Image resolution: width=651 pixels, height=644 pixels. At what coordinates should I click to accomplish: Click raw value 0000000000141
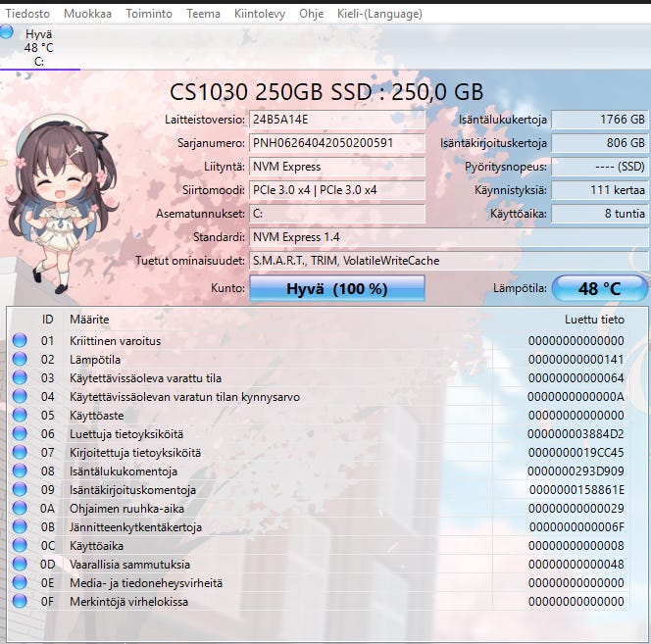[x=576, y=360]
